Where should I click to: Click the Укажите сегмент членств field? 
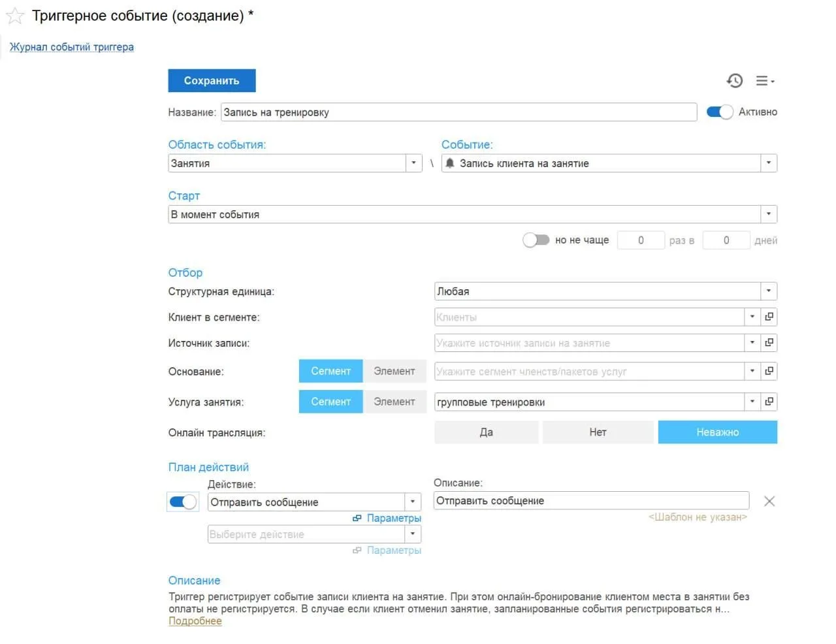589,371
